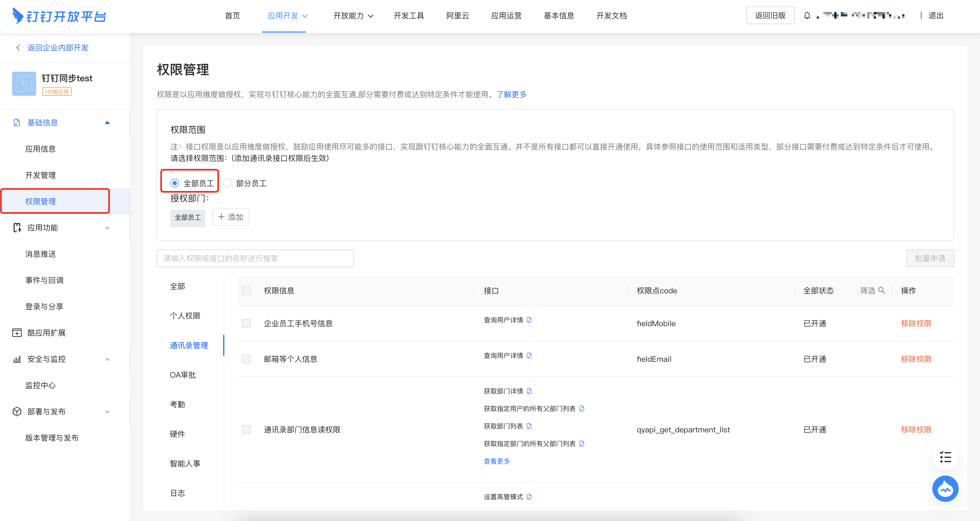
Task: Open 阿里云 in top navigation
Action: point(457,16)
